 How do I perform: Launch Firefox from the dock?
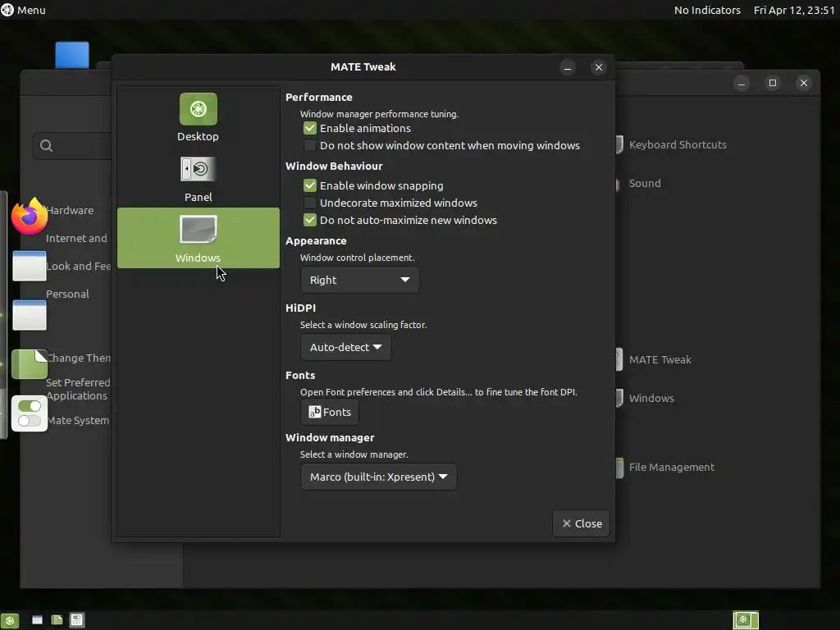tap(30, 216)
